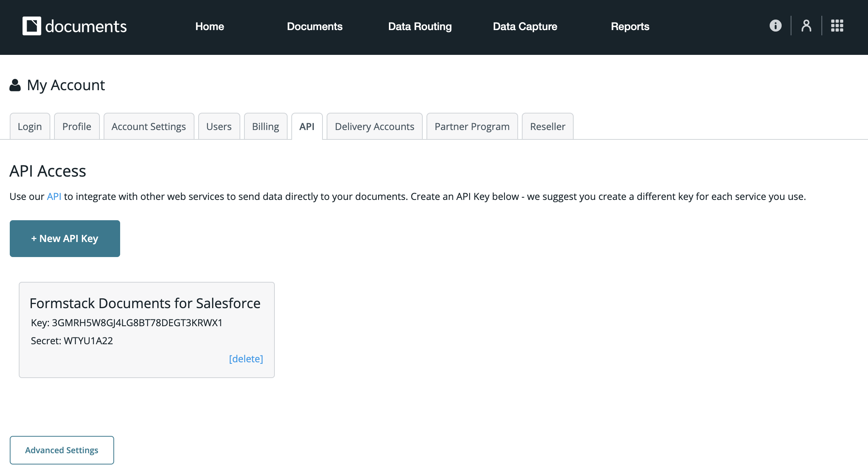Go to Home in navigation
The width and height of the screenshot is (868, 475).
point(209,26)
